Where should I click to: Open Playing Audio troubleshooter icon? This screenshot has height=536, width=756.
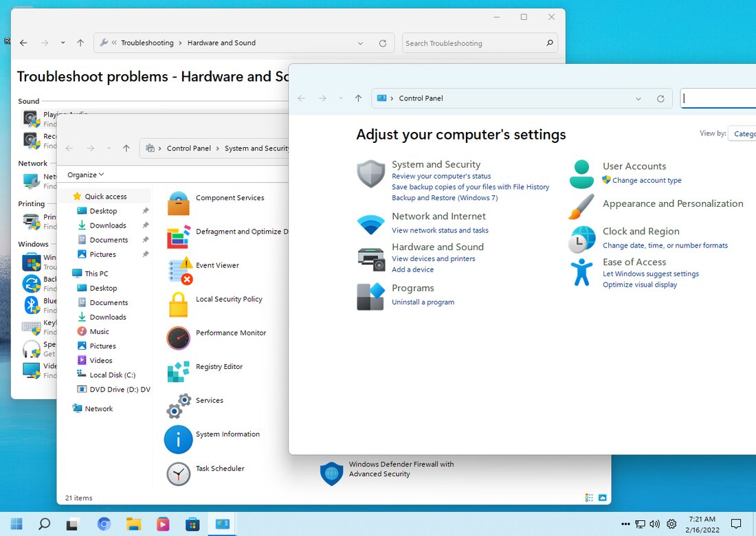point(32,118)
